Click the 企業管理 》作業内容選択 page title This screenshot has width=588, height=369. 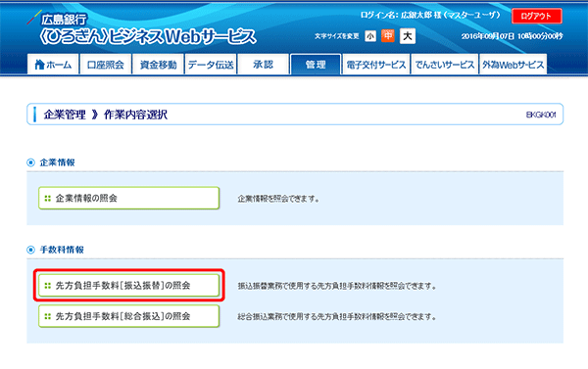tap(106, 115)
